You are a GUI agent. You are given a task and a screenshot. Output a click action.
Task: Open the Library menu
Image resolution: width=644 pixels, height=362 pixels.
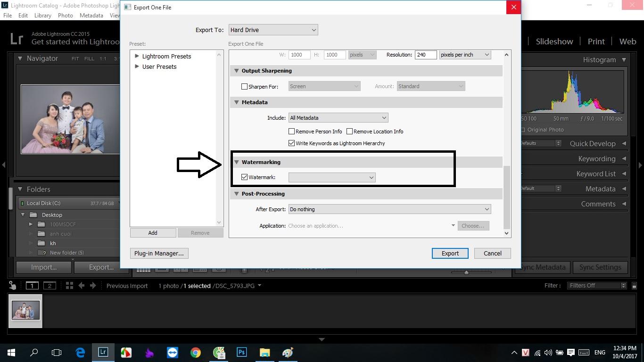click(42, 15)
